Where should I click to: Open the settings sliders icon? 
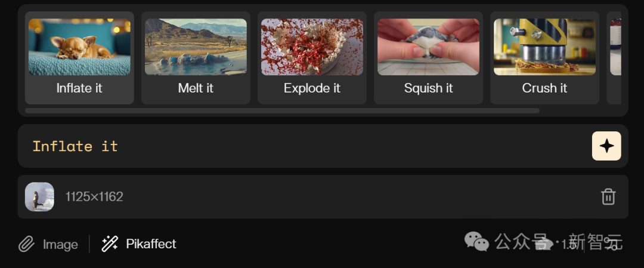tap(613, 245)
